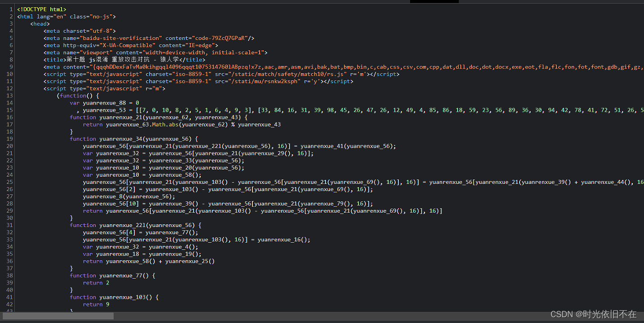Click the yuanrenxue_8(yuanrenxue_56); statement

point(129,196)
